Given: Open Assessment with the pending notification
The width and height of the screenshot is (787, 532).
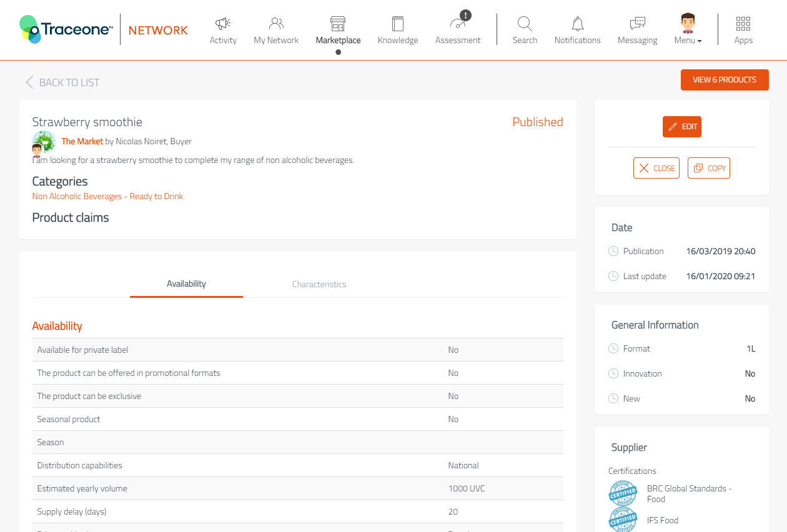Looking at the screenshot, I should pos(458,29).
